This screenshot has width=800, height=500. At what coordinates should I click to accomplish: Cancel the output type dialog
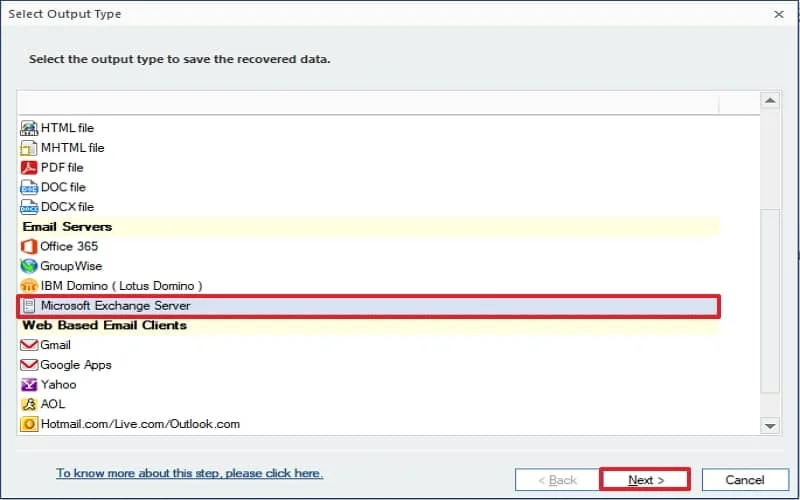[x=745, y=480]
